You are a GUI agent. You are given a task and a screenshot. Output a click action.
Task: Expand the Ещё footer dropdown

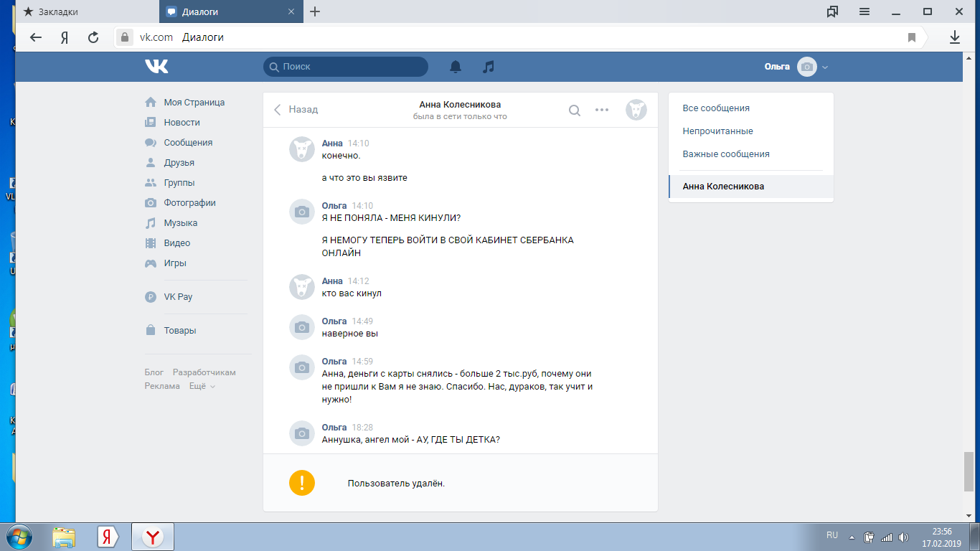coord(202,386)
